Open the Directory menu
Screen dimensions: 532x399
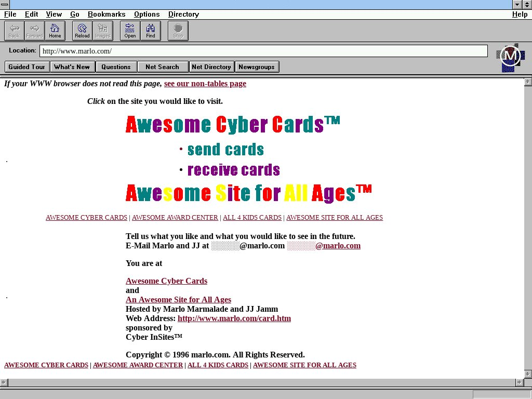click(183, 14)
